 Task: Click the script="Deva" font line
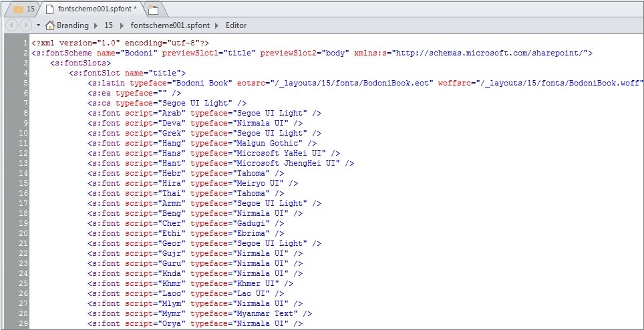click(195, 123)
